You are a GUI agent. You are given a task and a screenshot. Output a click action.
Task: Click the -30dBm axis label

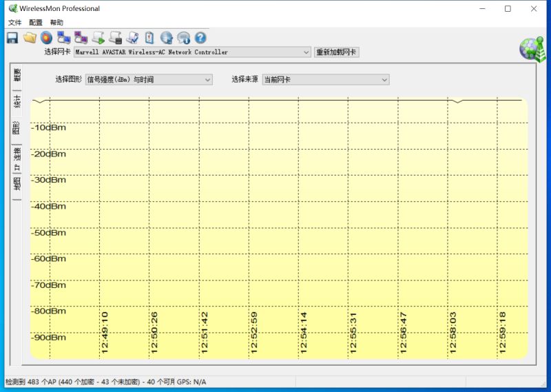click(48, 180)
